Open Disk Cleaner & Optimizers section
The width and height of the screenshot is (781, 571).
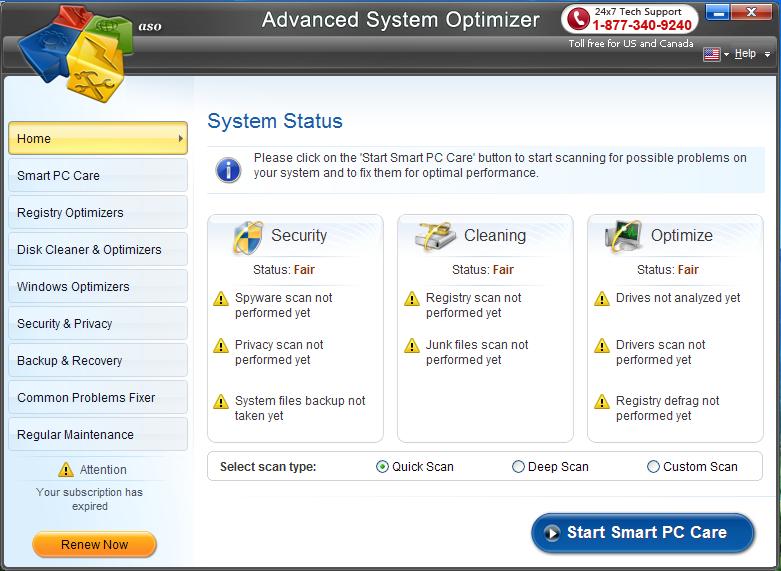pos(98,249)
